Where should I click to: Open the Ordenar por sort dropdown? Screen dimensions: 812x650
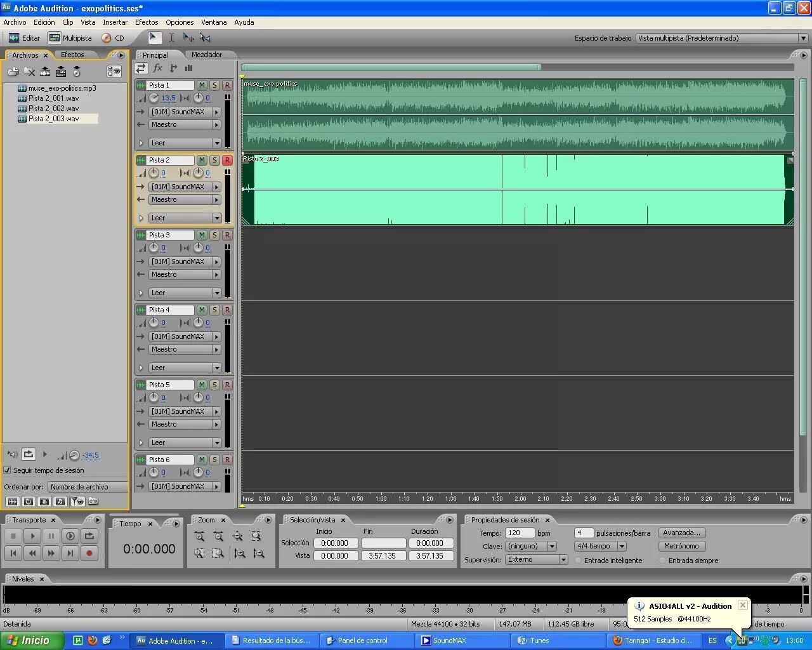click(88, 486)
